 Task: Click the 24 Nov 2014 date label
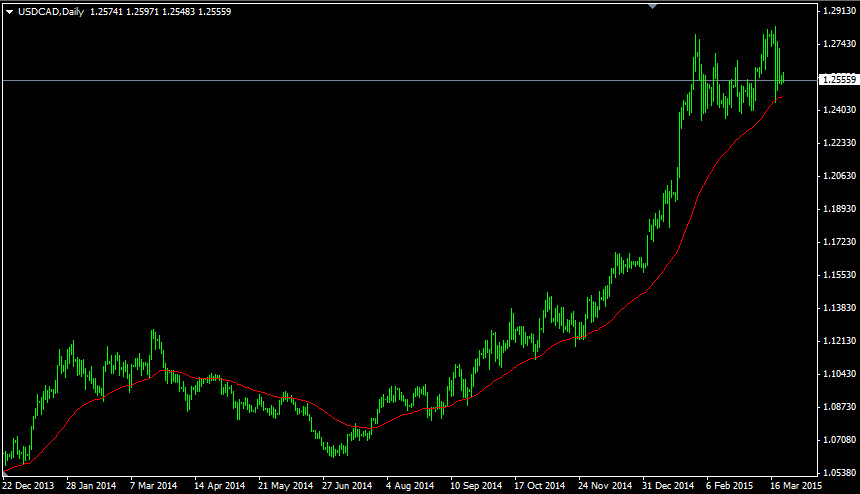605,486
